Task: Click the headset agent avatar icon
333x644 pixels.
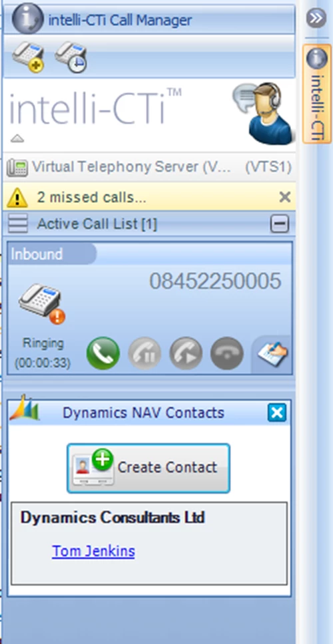Action: click(264, 113)
